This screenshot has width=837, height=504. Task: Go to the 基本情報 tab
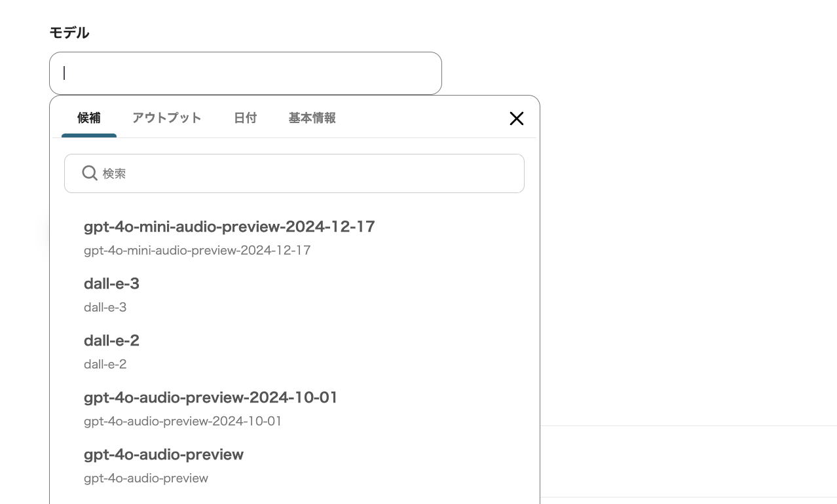pos(312,118)
